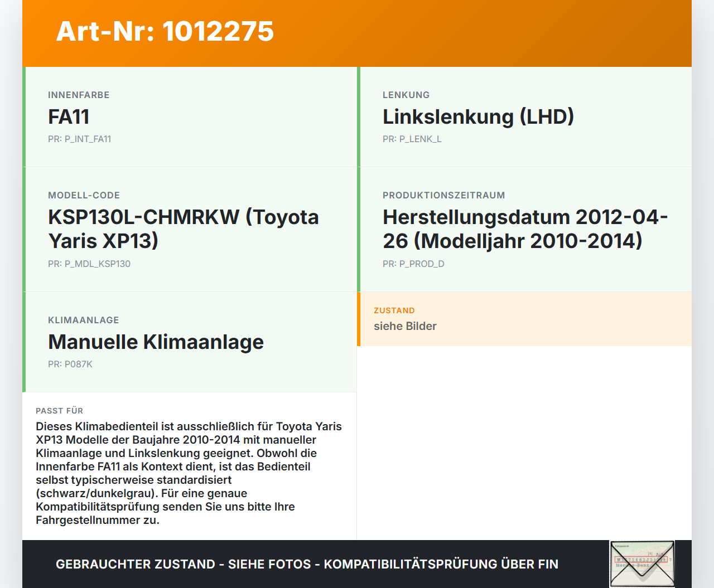Click the envelope thumbnail in footer
The width and height of the screenshot is (714, 588).
642,564
